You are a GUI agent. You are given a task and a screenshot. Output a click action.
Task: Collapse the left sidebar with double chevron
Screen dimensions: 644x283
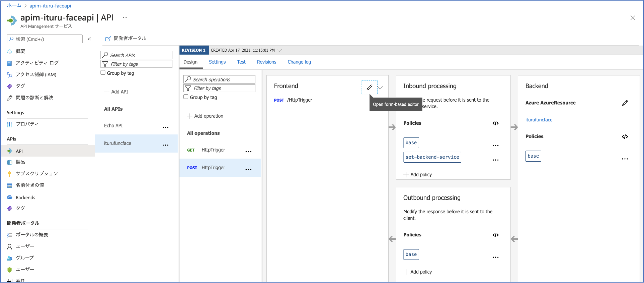coord(89,39)
